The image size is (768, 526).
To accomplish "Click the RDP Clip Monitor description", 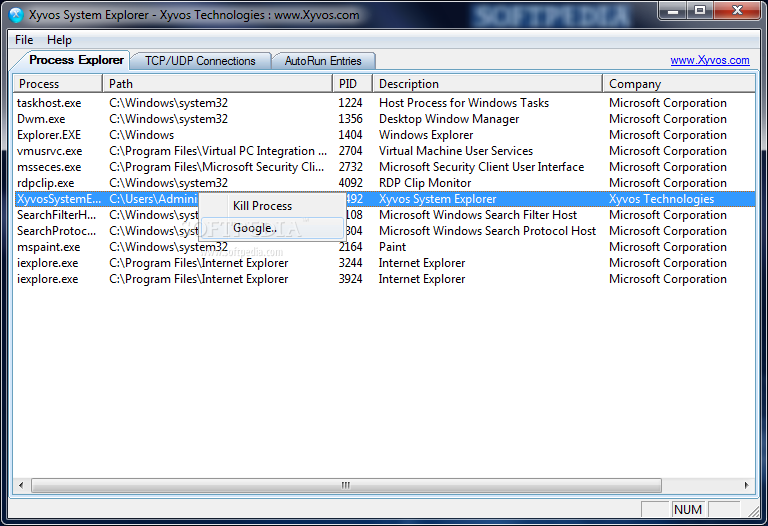I will click(x=425, y=183).
